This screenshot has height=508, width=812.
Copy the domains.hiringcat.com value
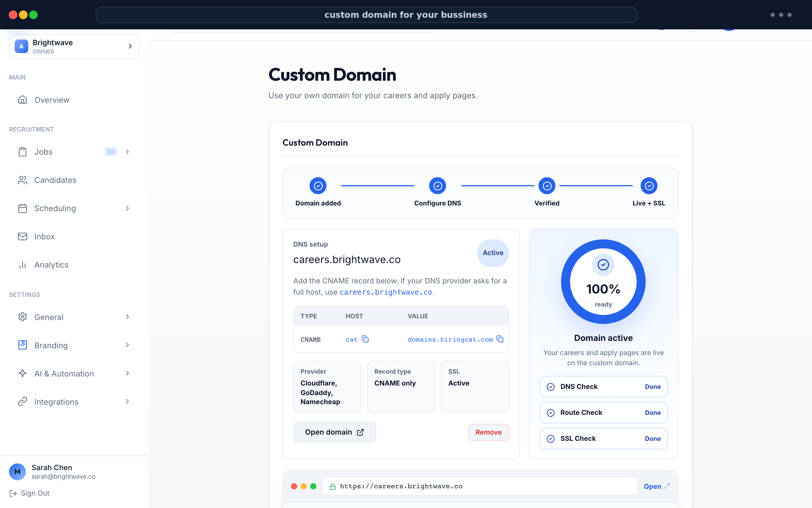(x=500, y=339)
